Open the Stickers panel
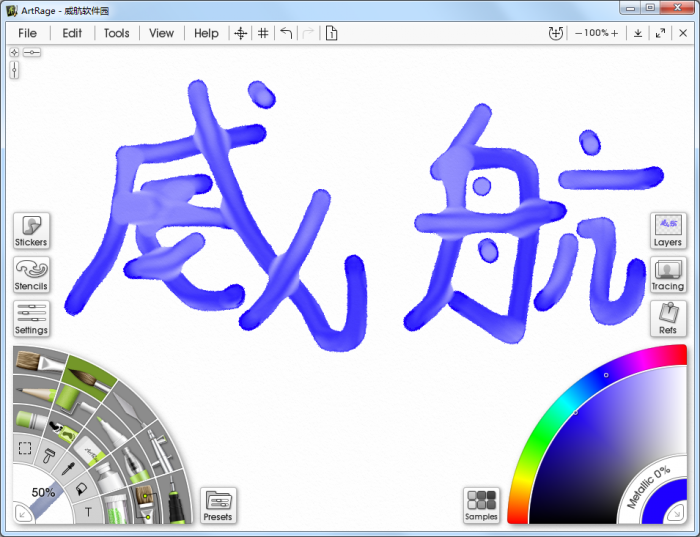The image size is (700, 537). click(31, 230)
